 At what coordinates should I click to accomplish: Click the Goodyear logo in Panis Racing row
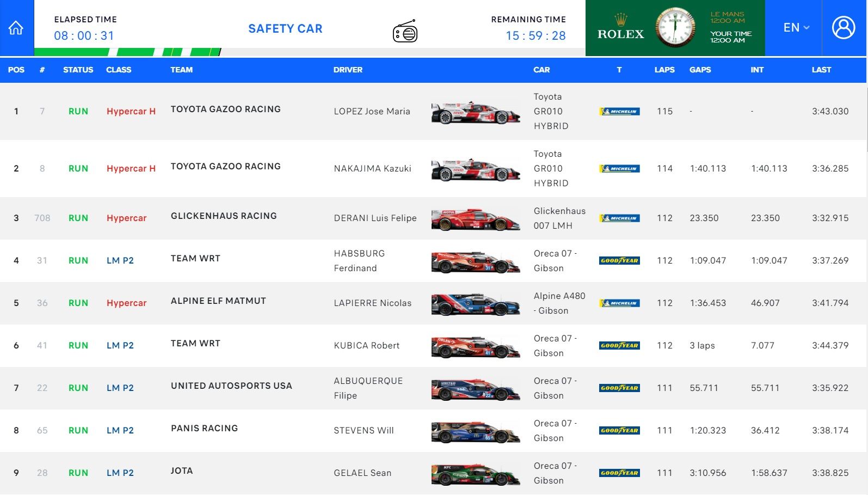click(x=619, y=431)
